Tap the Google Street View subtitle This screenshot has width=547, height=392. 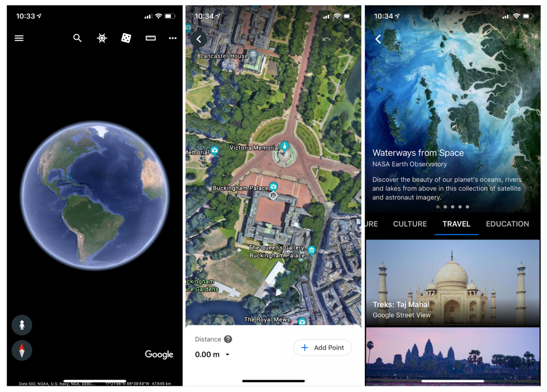402,315
